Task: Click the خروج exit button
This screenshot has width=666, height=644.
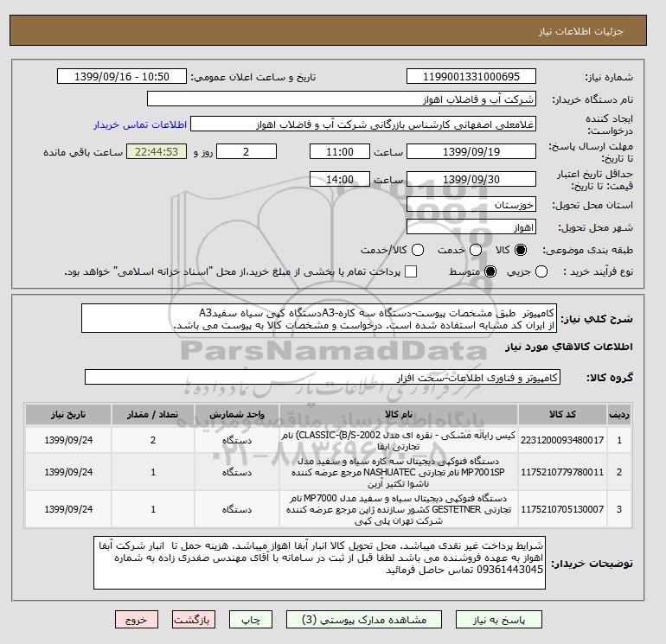Action: (137, 620)
